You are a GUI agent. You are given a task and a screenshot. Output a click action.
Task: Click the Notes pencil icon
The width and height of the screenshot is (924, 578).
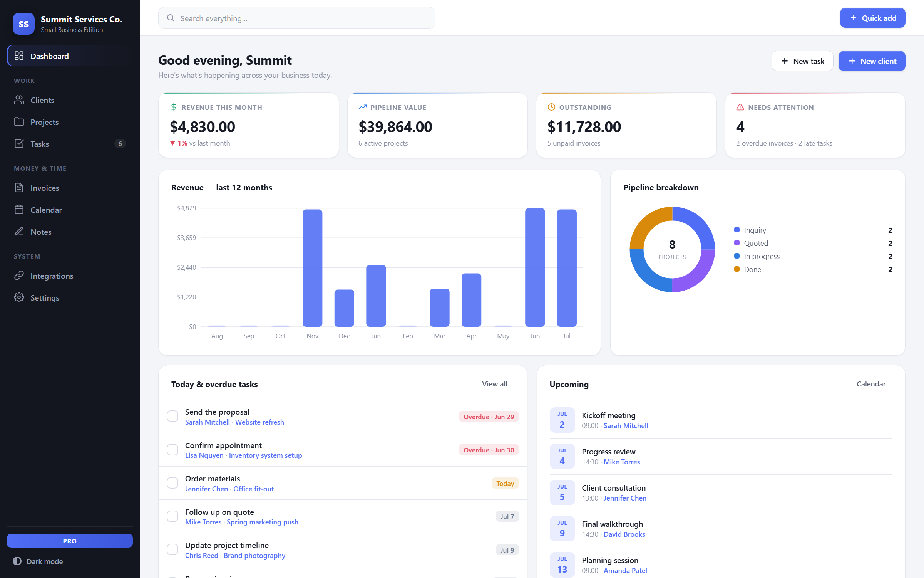point(19,232)
